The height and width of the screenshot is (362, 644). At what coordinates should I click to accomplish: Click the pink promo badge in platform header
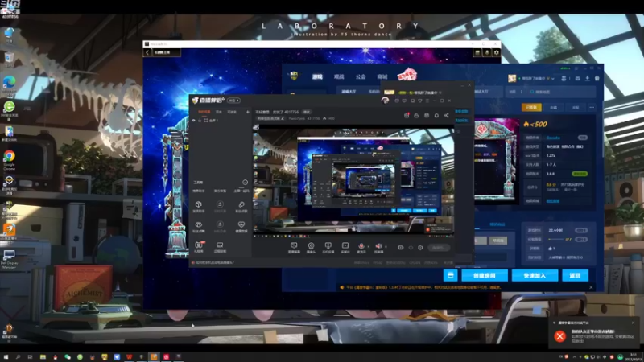click(407, 75)
